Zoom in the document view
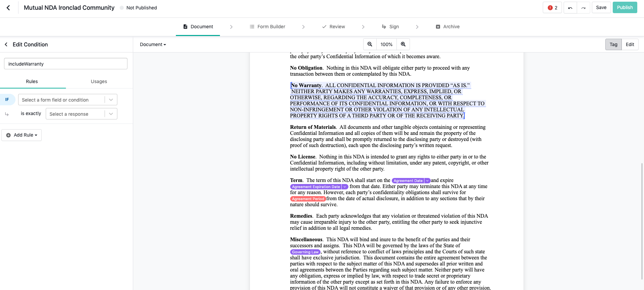 tap(403, 44)
